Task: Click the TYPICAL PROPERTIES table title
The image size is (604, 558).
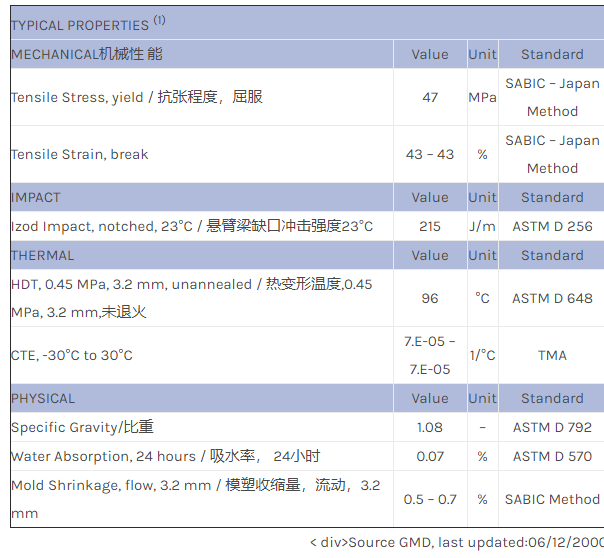Action: click(79, 25)
